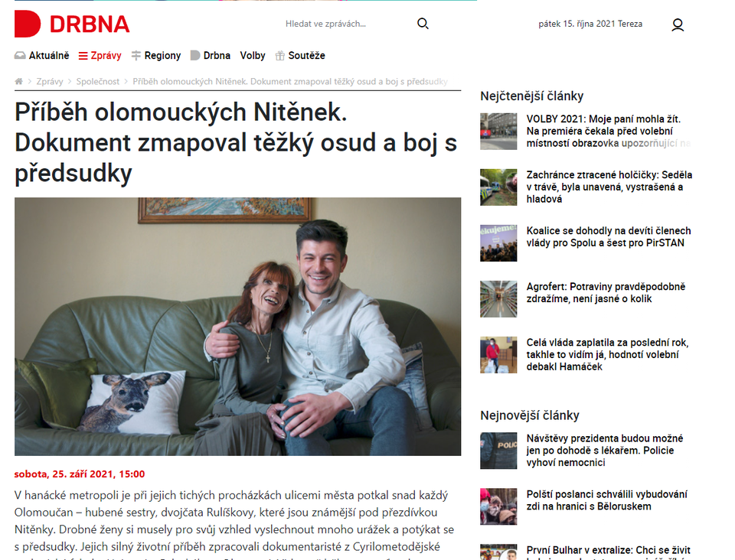Click the DRBNA logo

pos(72,24)
